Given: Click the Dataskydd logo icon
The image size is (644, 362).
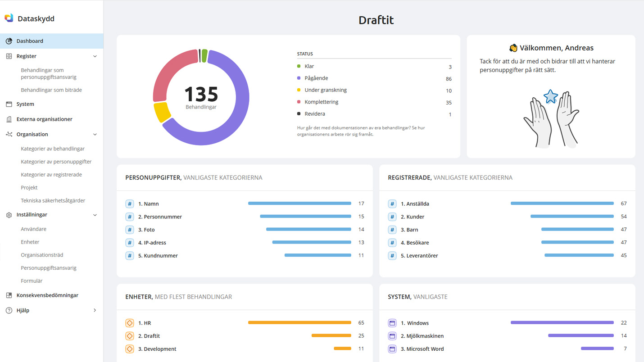Looking at the screenshot, I should pos(9,18).
